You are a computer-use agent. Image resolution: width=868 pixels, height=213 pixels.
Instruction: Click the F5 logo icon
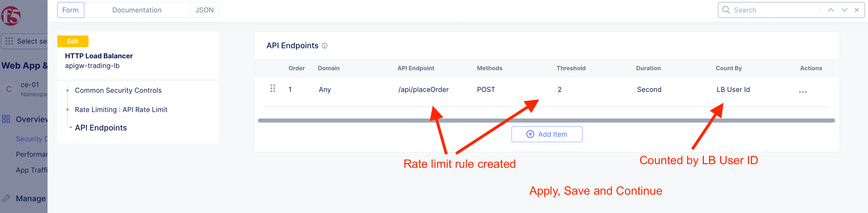point(11,16)
